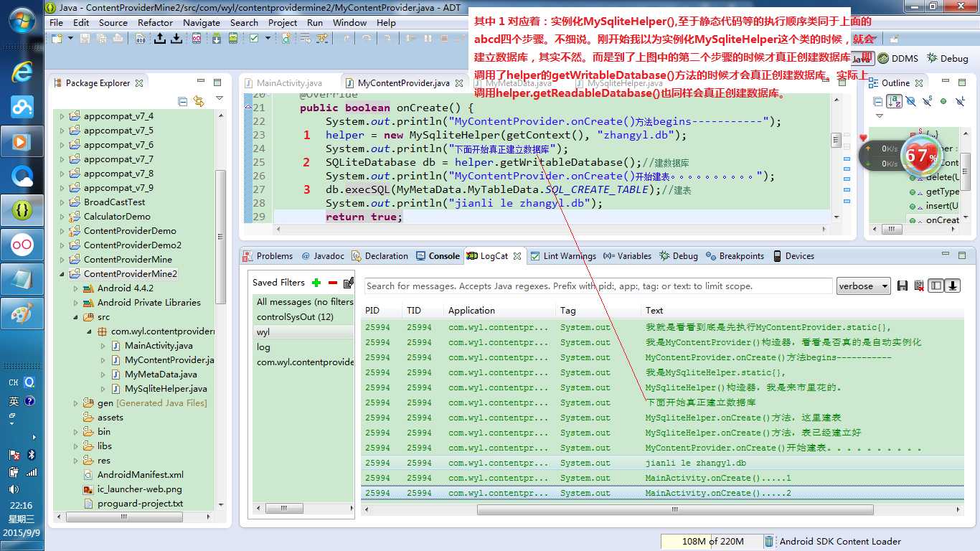Click the New Java Class toolbar icon

pyautogui.click(x=286, y=38)
